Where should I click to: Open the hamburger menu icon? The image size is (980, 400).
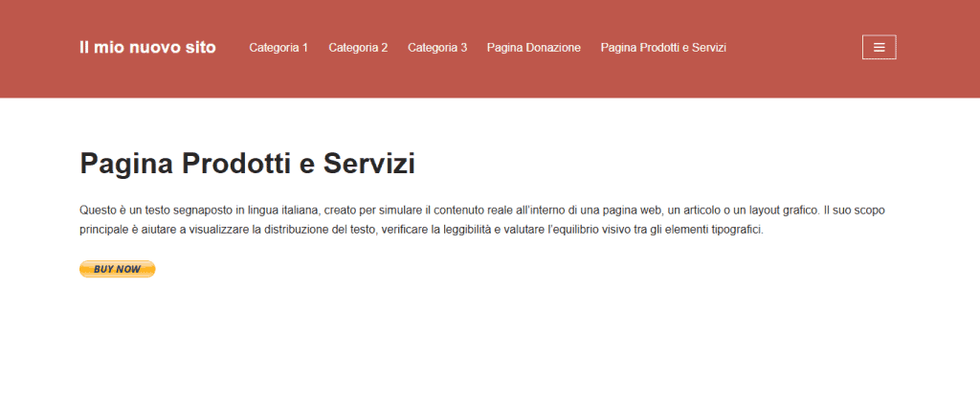[x=879, y=47]
